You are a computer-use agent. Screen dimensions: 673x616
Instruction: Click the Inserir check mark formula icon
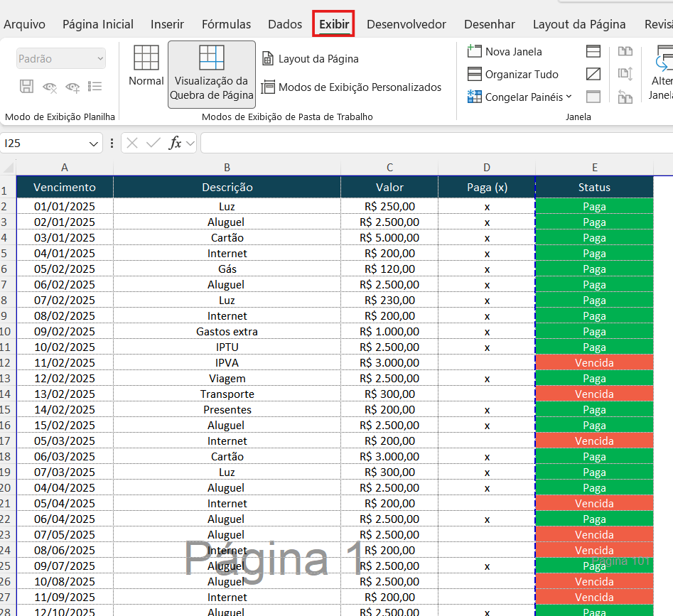[x=154, y=143]
